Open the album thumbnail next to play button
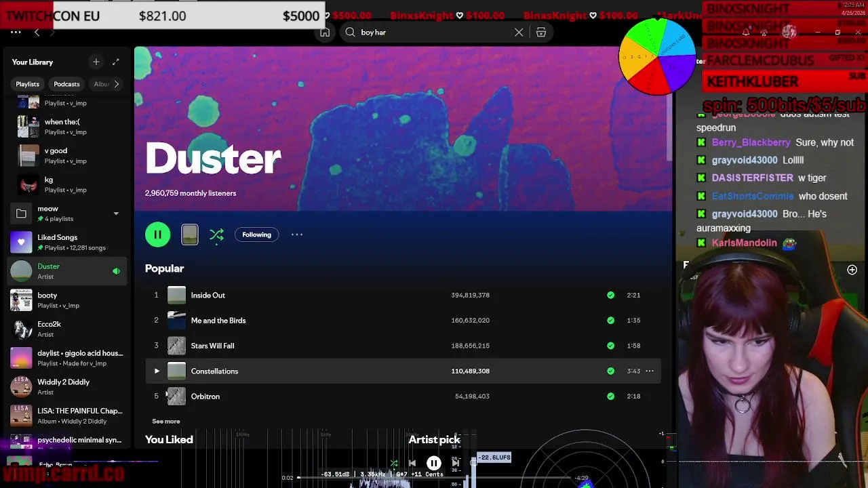Viewport: 868px width, 488px height. pos(190,235)
